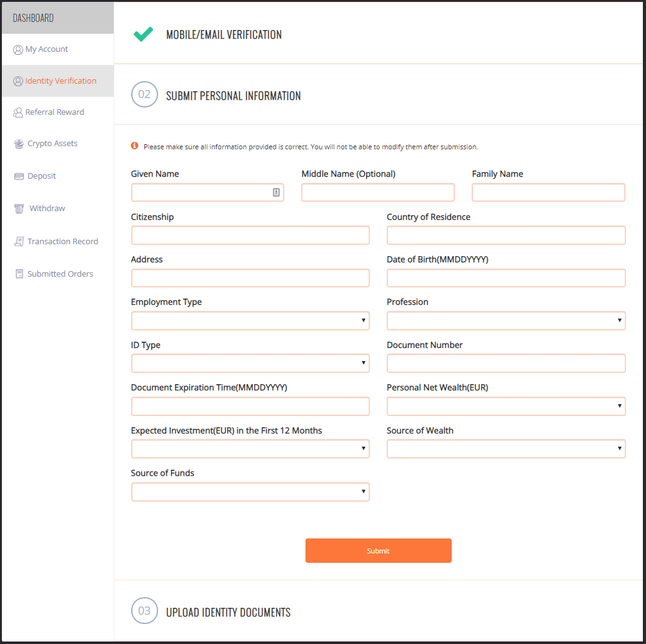Focus the Date of Birth field
The width and height of the screenshot is (646, 644).
[506, 278]
